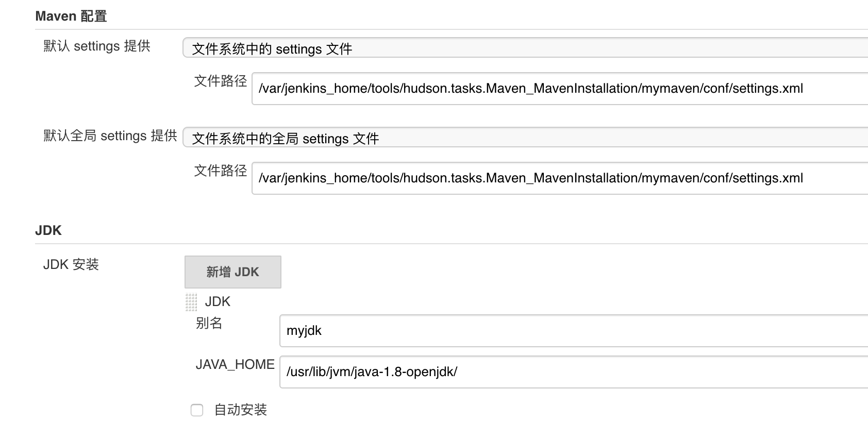
Task: Click the 别名 label
Action: point(209,323)
